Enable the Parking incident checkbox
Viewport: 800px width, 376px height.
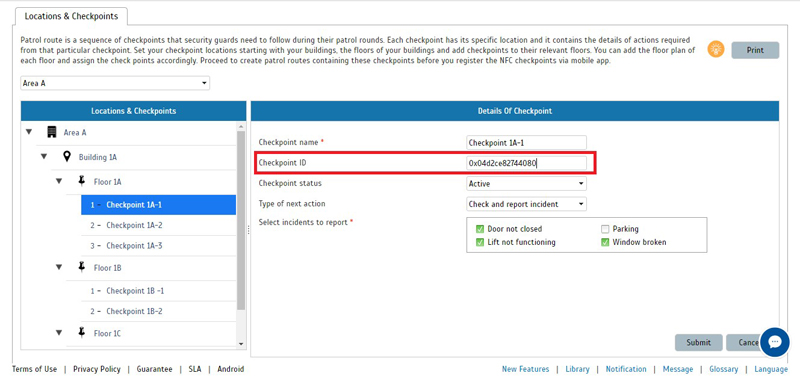tap(605, 229)
